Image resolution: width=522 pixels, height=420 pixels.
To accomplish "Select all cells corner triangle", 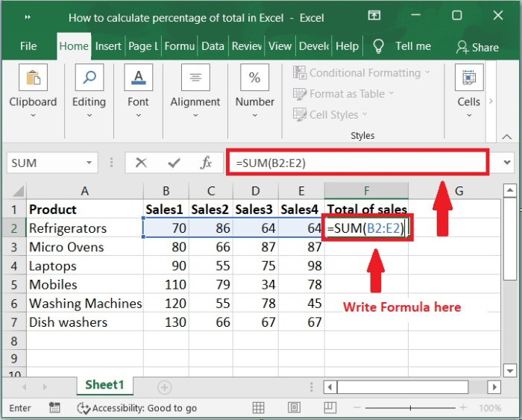I will pyautogui.click(x=19, y=191).
